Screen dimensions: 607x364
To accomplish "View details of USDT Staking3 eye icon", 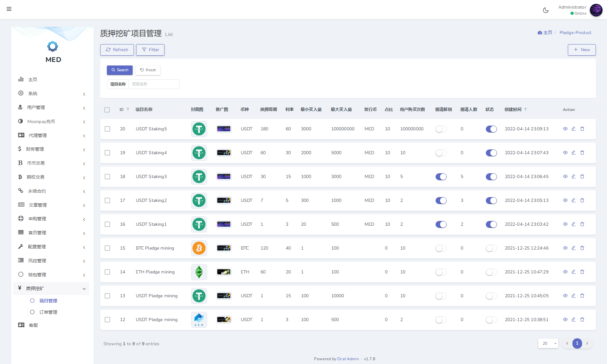I will [x=565, y=176].
